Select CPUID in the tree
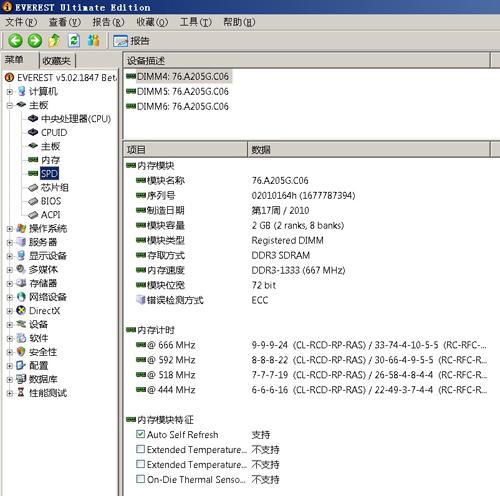Image resolution: width=500 pixels, height=496 pixels. (x=54, y=133)
